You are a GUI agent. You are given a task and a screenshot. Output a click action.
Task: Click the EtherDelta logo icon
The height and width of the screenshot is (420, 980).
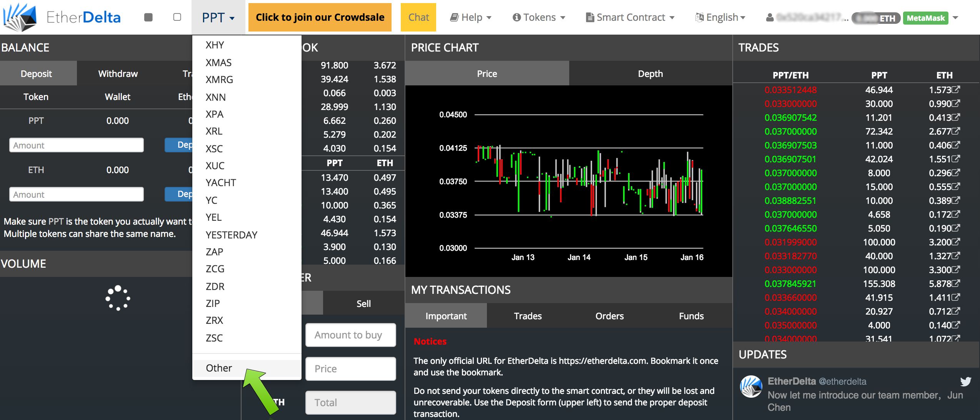tap(19, 17)
